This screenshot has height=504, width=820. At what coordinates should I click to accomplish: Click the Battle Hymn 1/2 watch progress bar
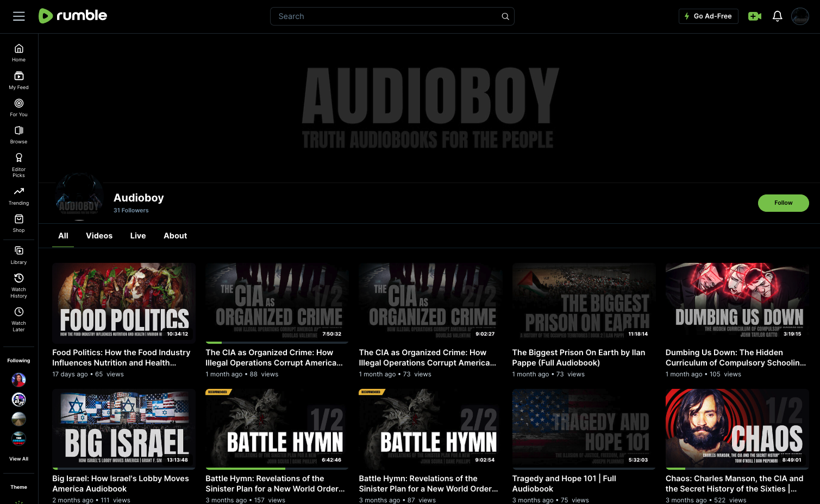[277, 469]
